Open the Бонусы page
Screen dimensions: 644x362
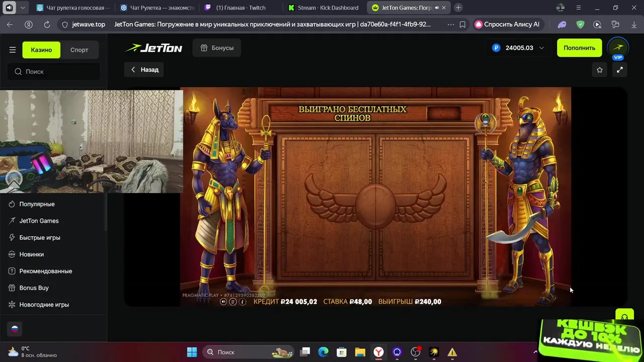coord(217,48)
